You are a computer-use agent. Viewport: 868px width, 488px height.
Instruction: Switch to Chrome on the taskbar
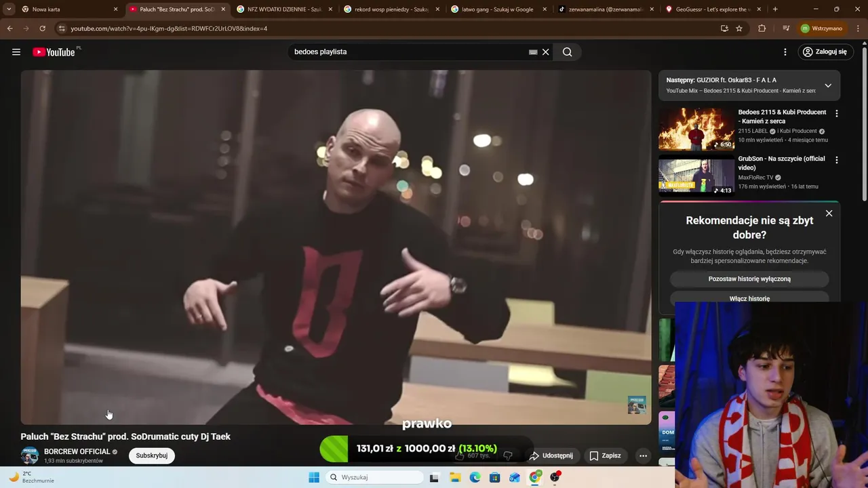(x=535, y=477)
